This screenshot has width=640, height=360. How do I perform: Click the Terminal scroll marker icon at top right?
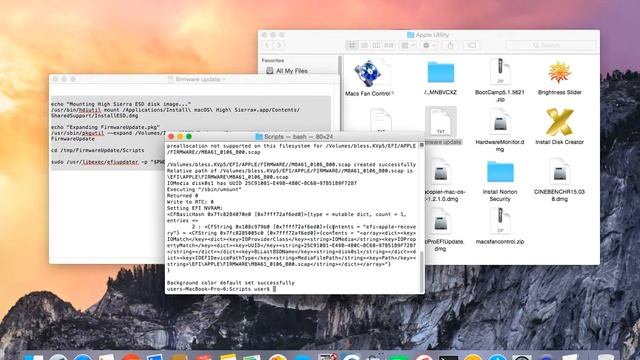click(422, 145)
